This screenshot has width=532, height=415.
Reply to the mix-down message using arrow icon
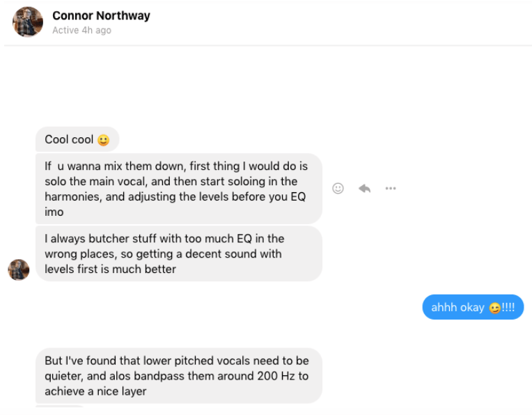(364, 188)
